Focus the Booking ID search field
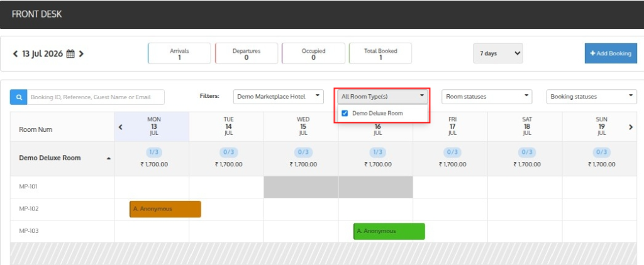This screenshot has height=265, width=644. coord(96,97)
